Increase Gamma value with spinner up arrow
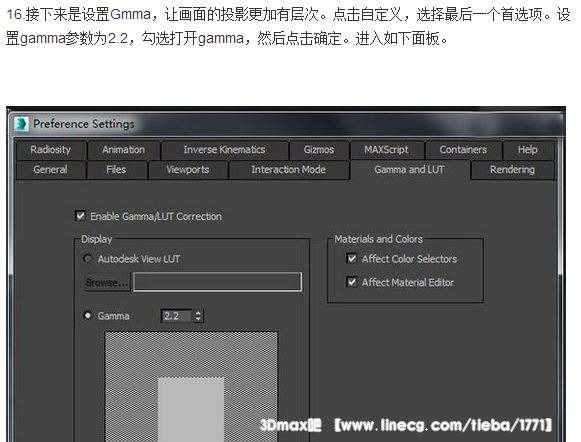 pyautogui.click(x=199, y=313)
